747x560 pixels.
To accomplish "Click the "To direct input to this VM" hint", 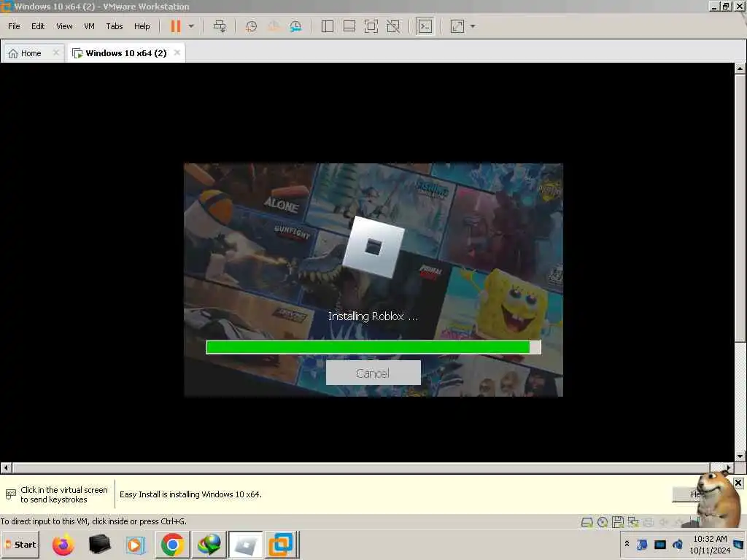I will [93, 521].
